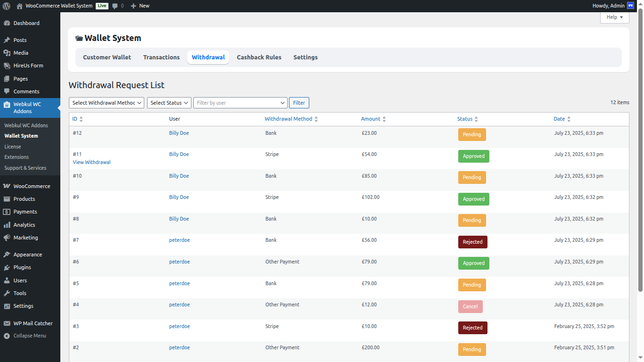Click the Dashboard gauge icon in sidebar
644x362 pixels.
[x=7, y=23]
